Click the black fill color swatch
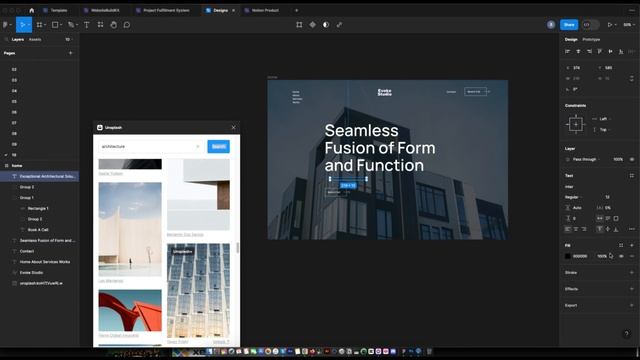Screen dimensions: 640x360 pyautogui.click(x=567, y=256)
